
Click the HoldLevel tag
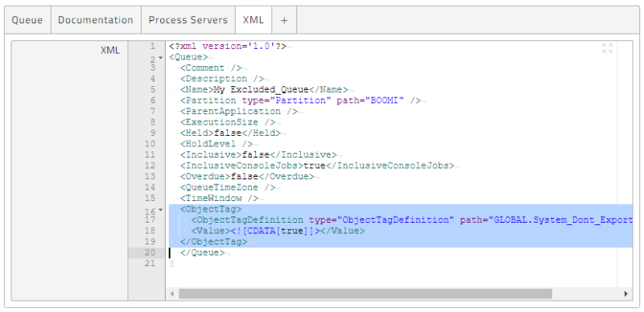pos(217,144)
